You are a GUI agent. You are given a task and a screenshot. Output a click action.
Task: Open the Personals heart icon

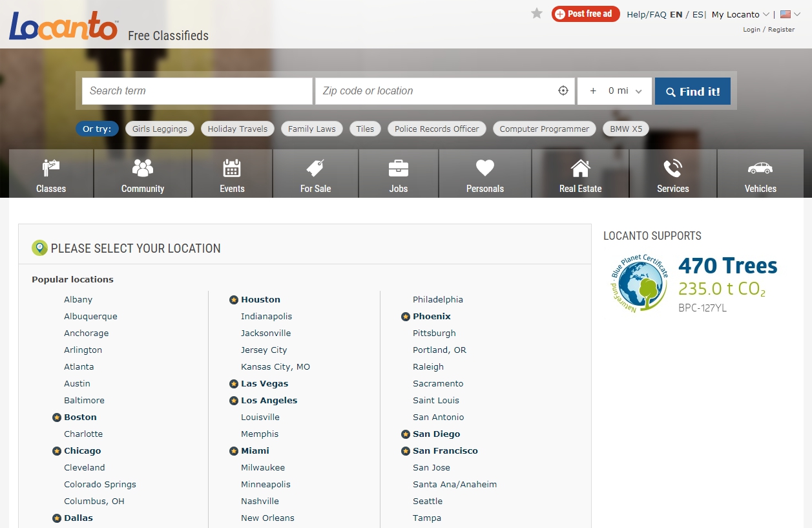pyautogui.click(x=485, y=169)
